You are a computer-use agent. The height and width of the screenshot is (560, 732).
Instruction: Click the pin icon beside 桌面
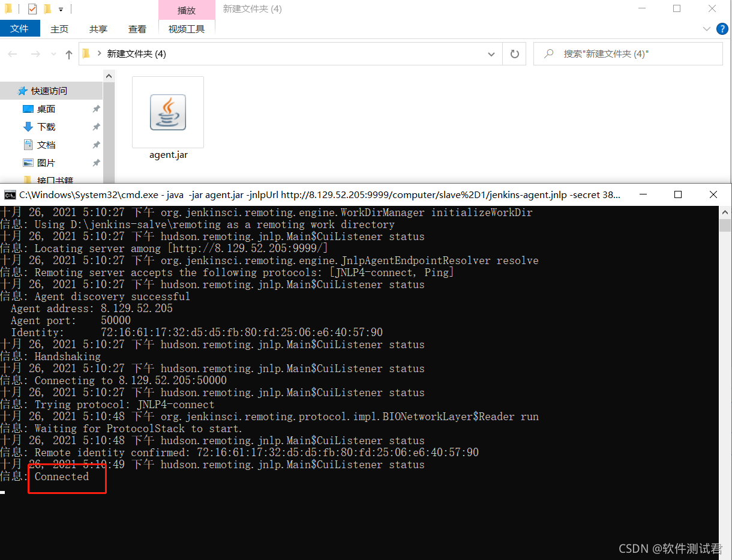click(x=96, y=109)
